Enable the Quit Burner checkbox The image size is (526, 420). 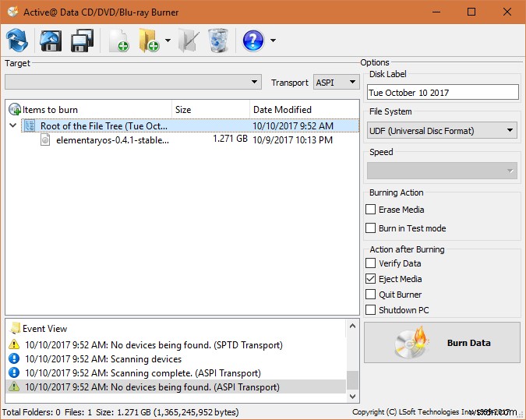point(371,295)
